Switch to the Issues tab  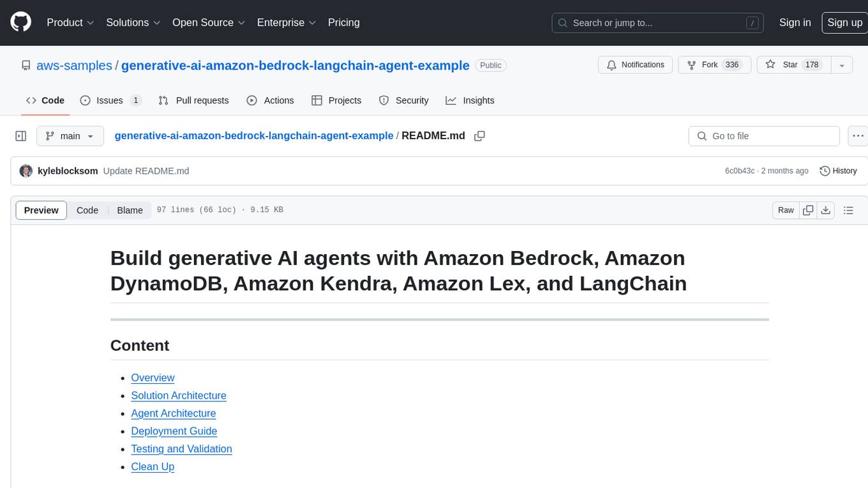tap(110, 100)
